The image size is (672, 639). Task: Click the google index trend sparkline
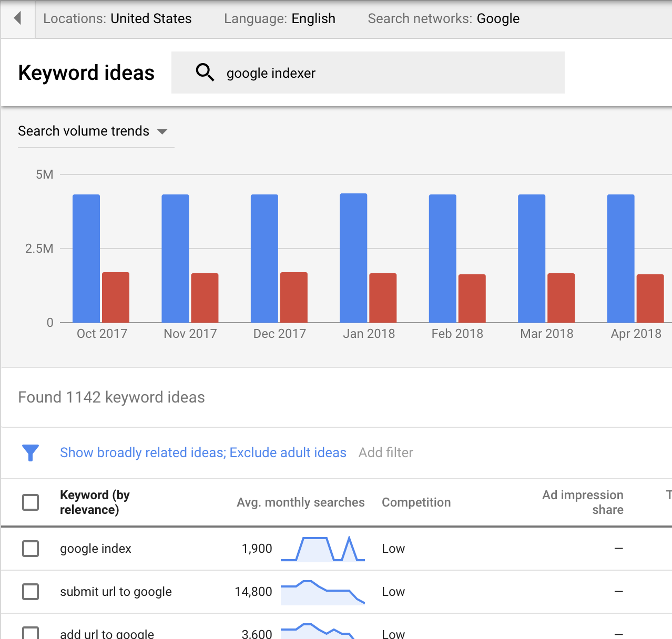[322, 549]
